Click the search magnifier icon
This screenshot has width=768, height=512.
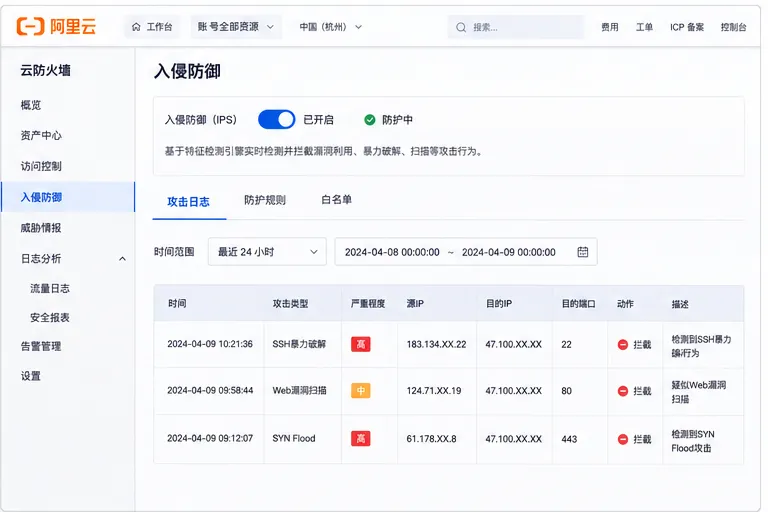461,27
